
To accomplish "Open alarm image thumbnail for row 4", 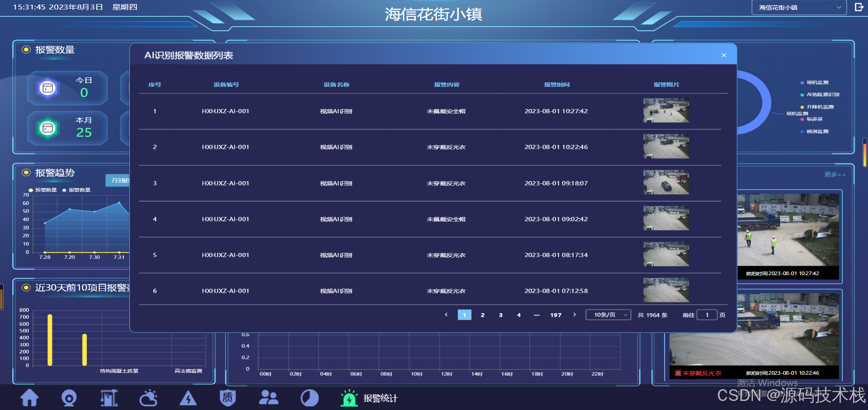I will click(666, 218).
